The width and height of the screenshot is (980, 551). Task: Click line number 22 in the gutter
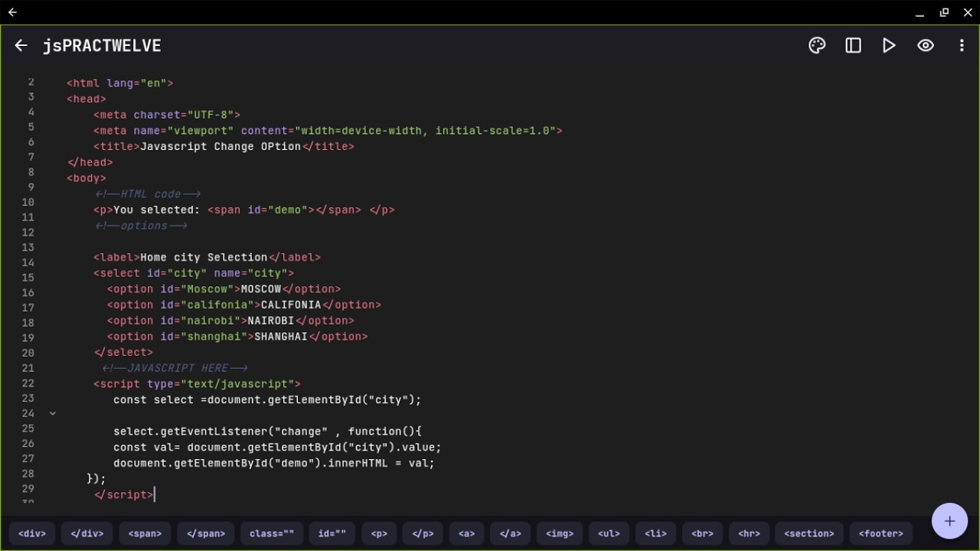pos(28,383)
